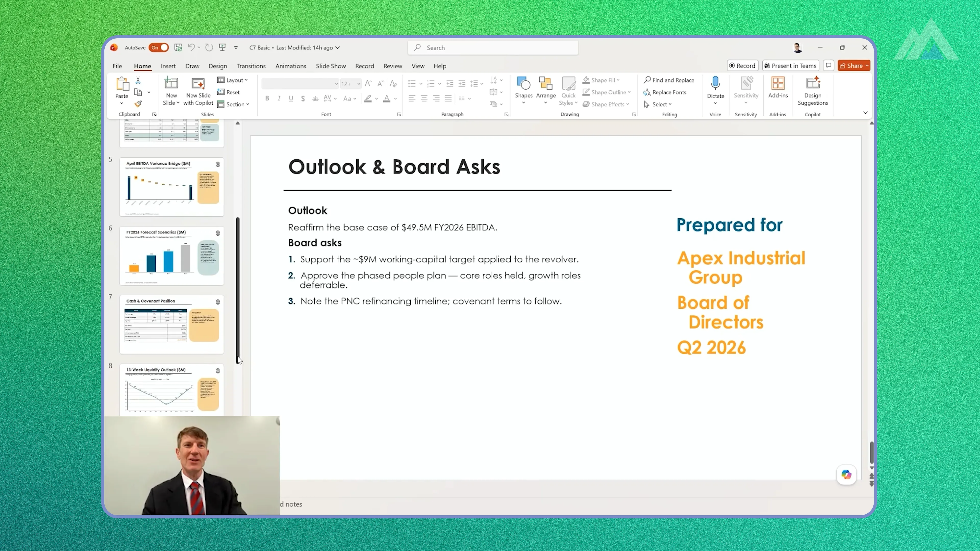Toggle the AutoSave switch

pyautogui.click(x=159, y=47)
